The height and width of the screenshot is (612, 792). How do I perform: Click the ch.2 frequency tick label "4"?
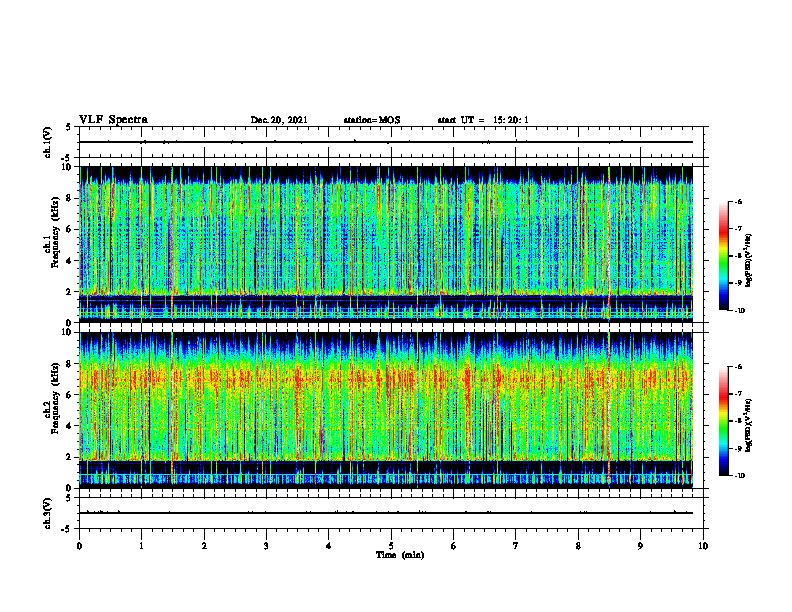tap(70, 426)
